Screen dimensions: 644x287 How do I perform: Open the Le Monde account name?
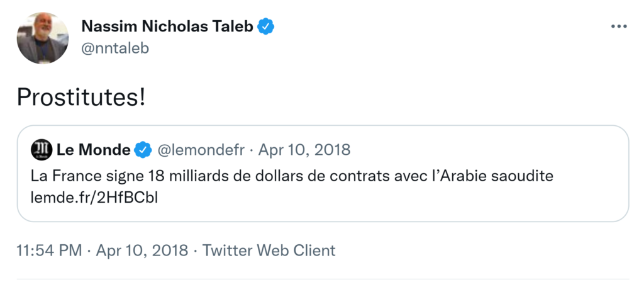(94, 150)
